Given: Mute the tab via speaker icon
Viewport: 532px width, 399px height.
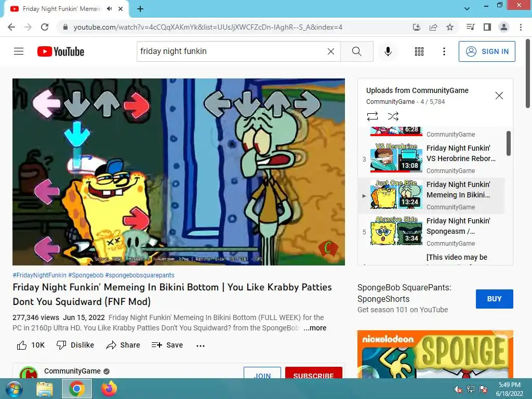Looking at the screenshot, I should coord(109,9).
